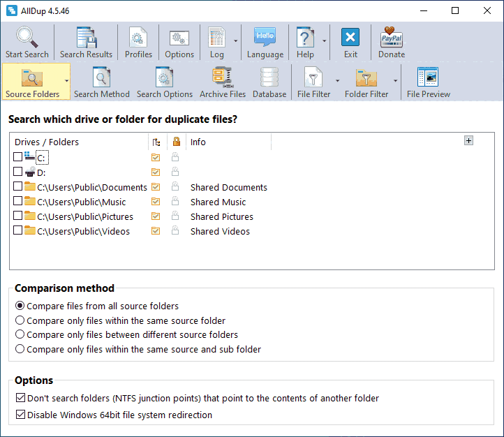Open the Search Results view

click(86, 38)
